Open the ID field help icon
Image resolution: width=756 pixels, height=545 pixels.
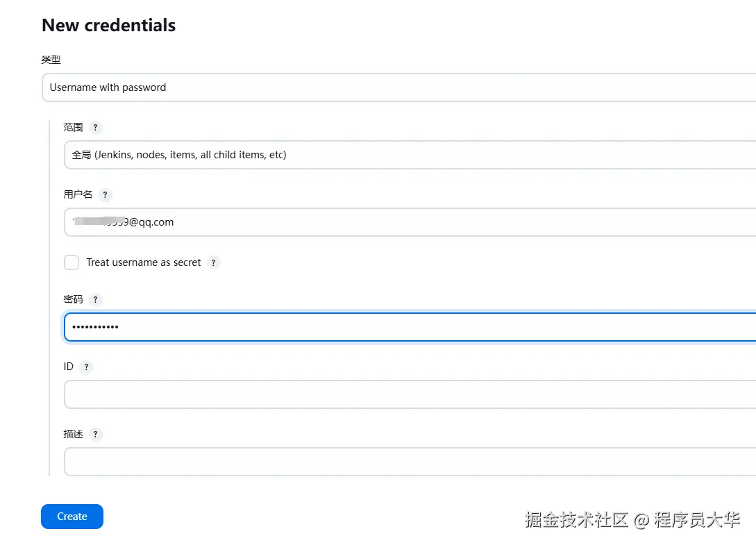[x=86, y=367]
